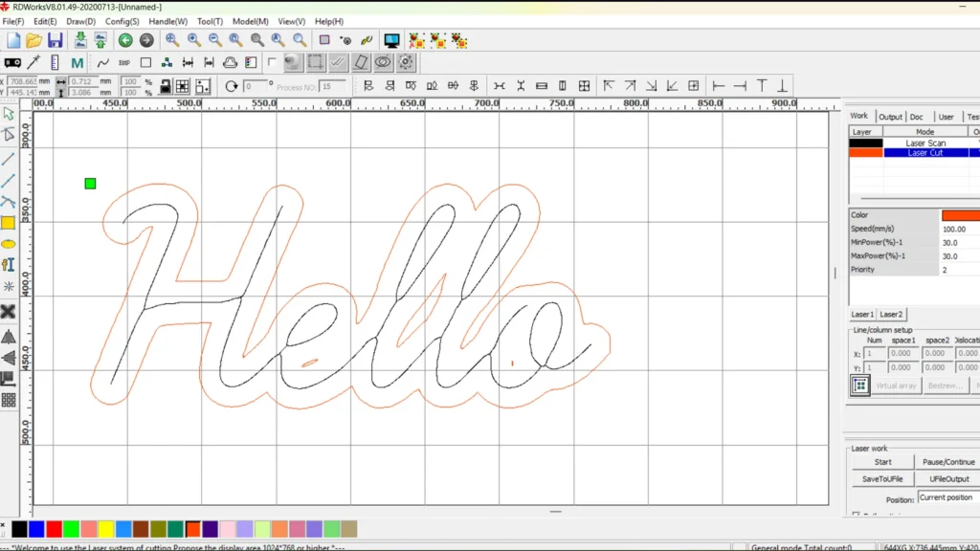Image resolution: width=980 pixels, height=551 pixels.
Task: Click the rotate arrow icon
Action: click(232, 86)
